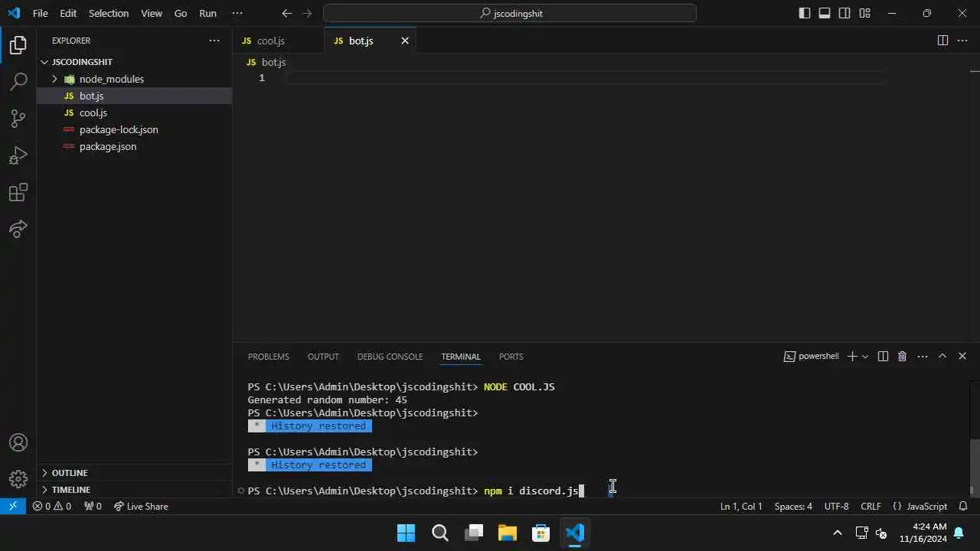This screenshot has width=980, height=551.
Task: Split the terminal pane
Action: point(883,357)
